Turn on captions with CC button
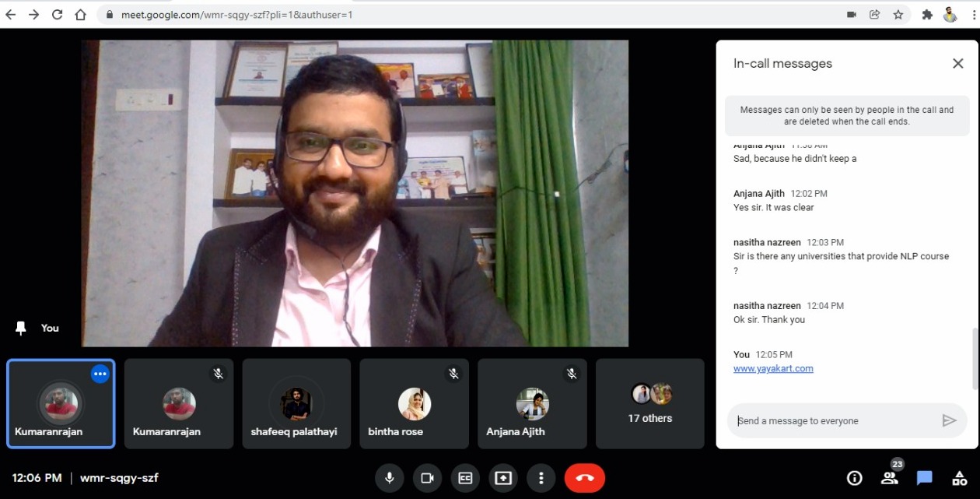The width and height of the screenshot is (980, 499). pyautogui.click(x=465, y=478)
